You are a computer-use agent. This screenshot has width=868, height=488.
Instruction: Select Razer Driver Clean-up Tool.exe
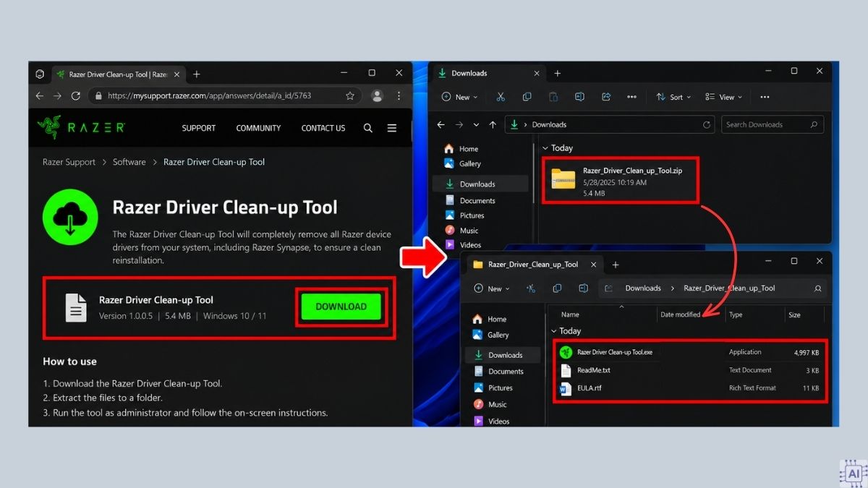click(x=692, y=352)
